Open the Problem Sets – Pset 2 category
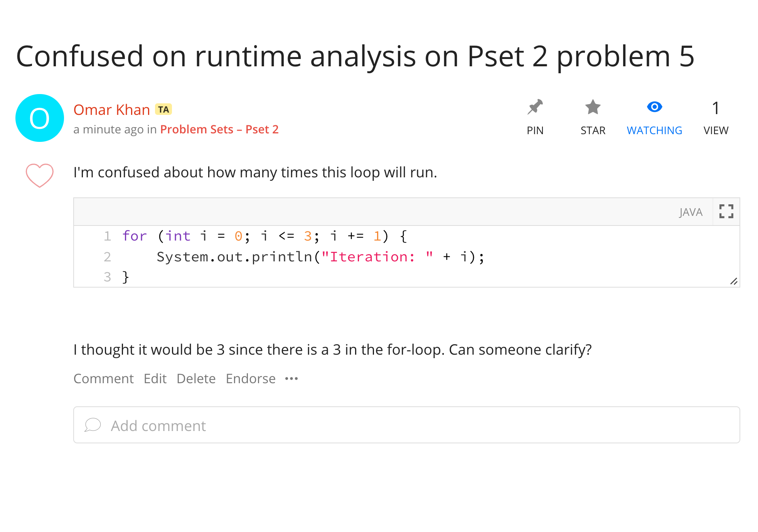Viewport: 758px width, 532px height. [219, 130]
